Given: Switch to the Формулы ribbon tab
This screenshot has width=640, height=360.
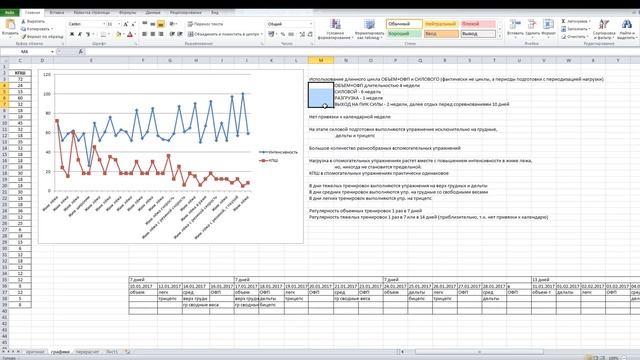Looking at the screenshot, I should pyautogui.click(x=127, y=13).
